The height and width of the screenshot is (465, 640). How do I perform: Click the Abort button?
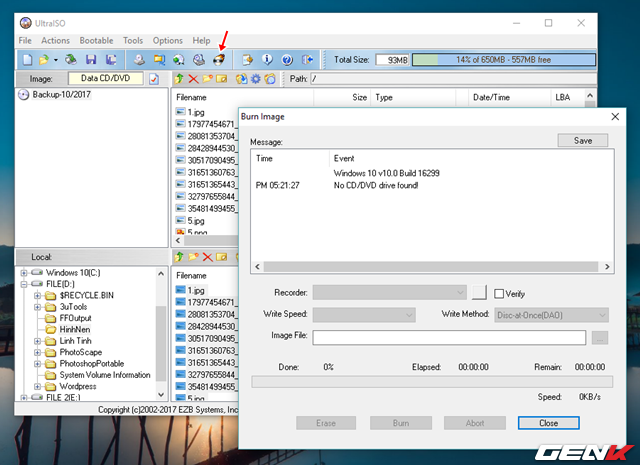tap(475, 423)
